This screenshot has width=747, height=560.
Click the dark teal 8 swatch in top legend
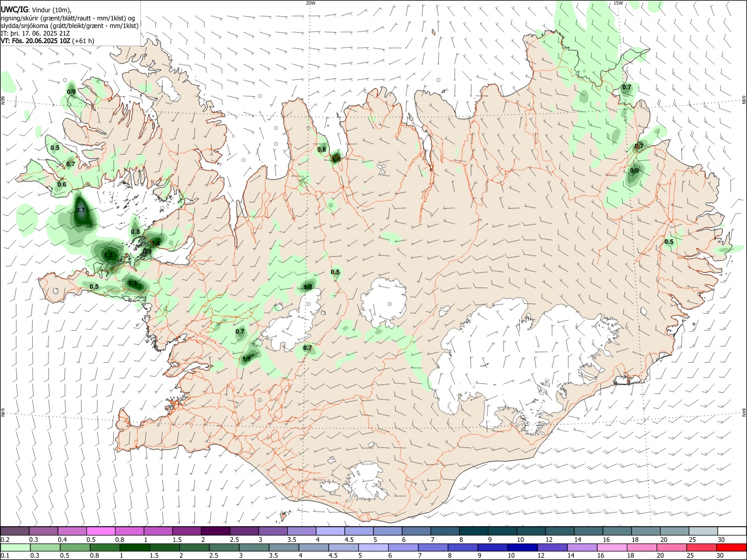pos(473,531)
